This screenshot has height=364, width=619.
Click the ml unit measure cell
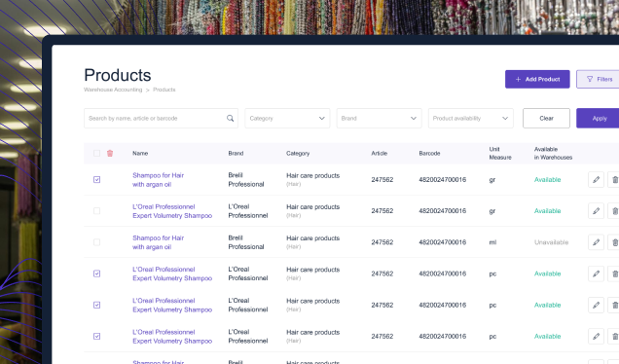[x=492, y=242]
